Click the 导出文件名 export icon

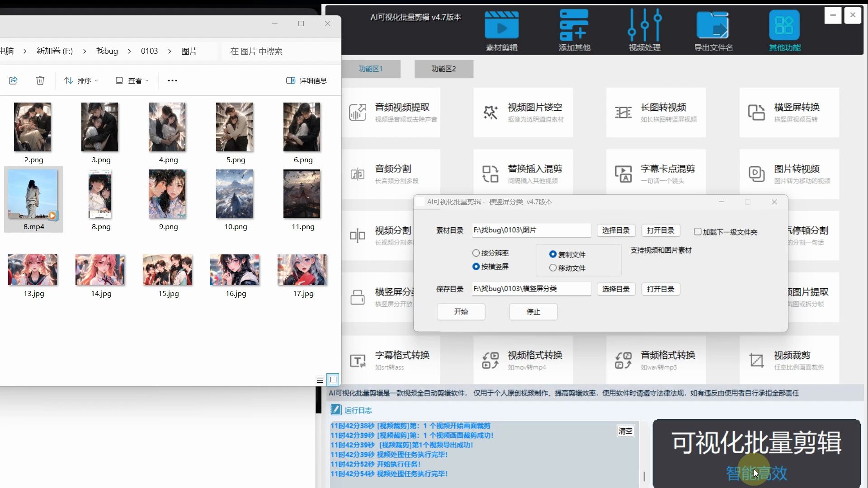713,26
